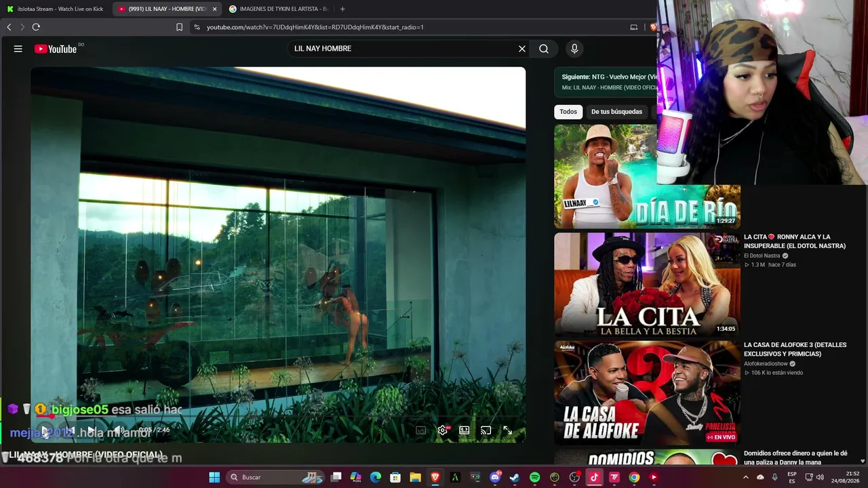Click the taskbar Buscar search box
Image resolution: width=868 pixels, height=488 pixels.
pos(275,477)
